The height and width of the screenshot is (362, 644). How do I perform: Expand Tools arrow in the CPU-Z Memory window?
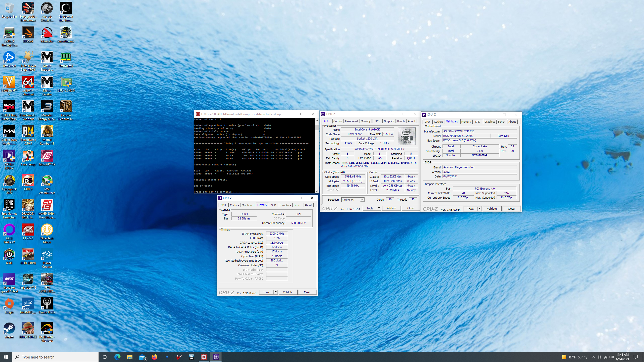click(x=275, y=292)
